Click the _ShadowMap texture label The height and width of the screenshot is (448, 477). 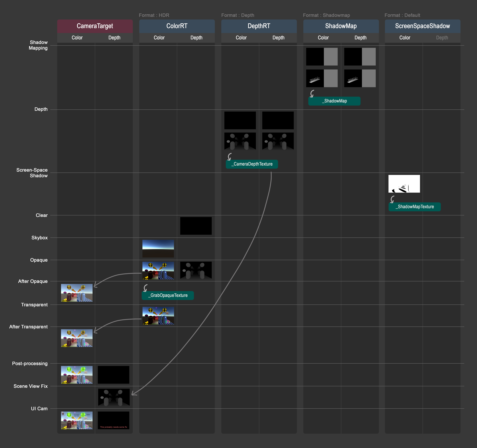[334, 101]
